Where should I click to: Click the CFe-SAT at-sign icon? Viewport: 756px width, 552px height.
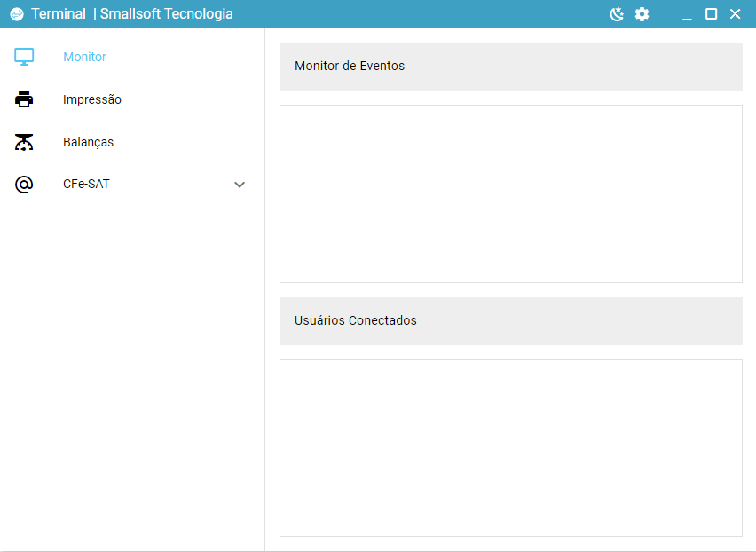click(x=24, y=185)
